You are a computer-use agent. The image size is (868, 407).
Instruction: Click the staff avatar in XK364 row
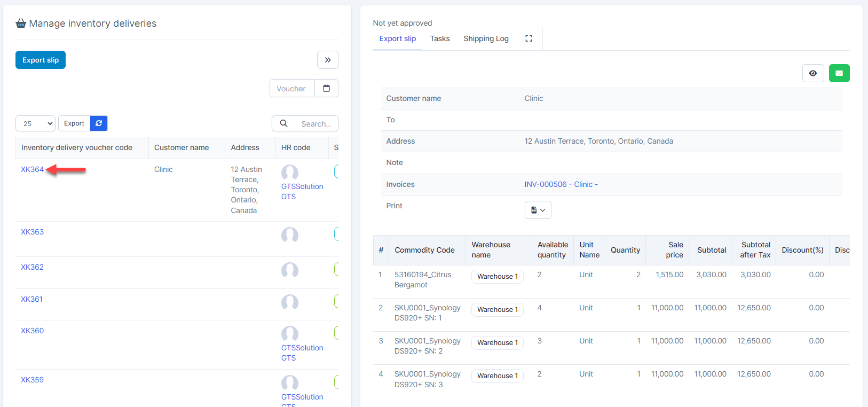coord(290,173)
